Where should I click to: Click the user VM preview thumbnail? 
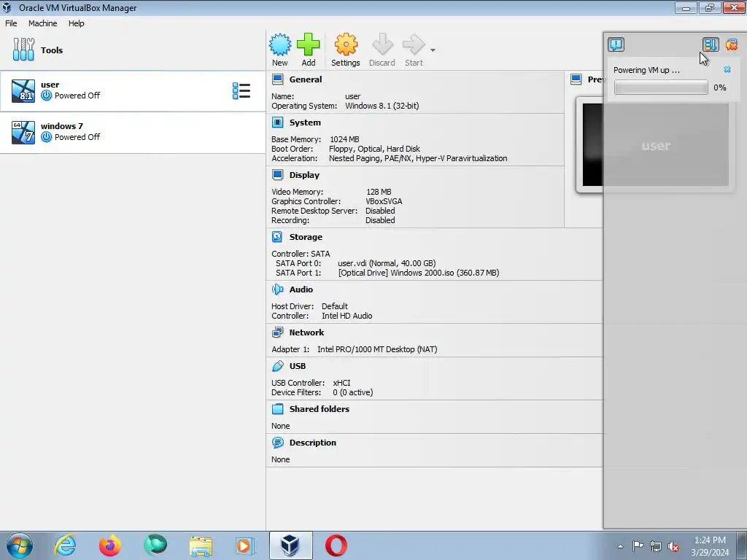click(656, 145)
